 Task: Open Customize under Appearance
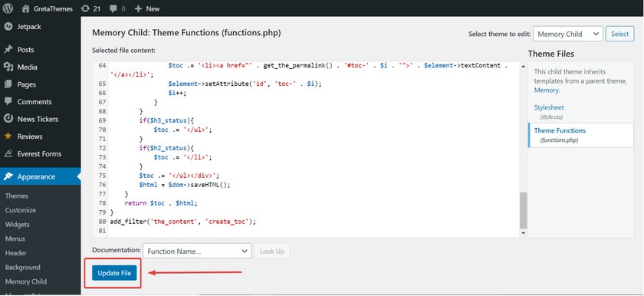[21, 210]
